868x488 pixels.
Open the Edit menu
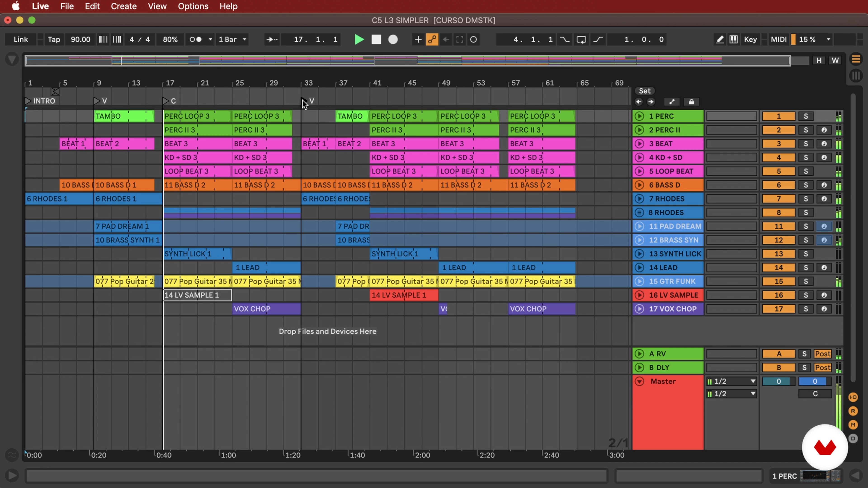pyautogui.click(x=92, y=6)
